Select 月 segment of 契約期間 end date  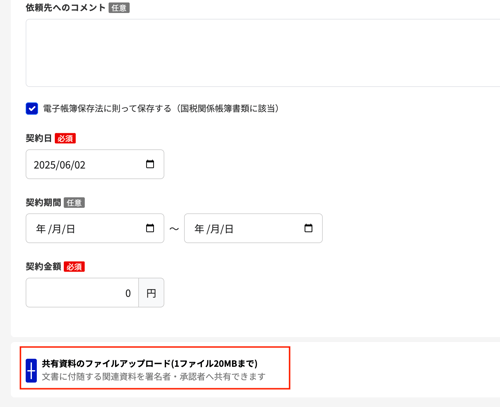215,229
